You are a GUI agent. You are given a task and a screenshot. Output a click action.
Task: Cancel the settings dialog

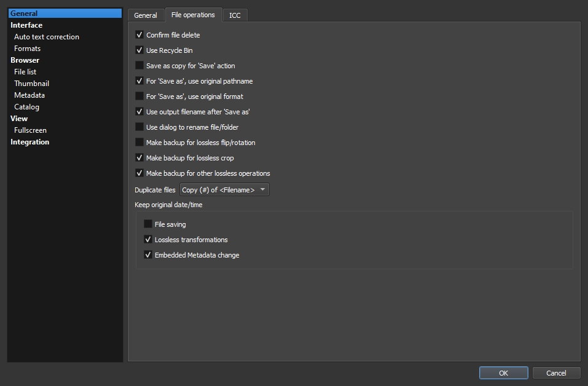coord(556,373)
